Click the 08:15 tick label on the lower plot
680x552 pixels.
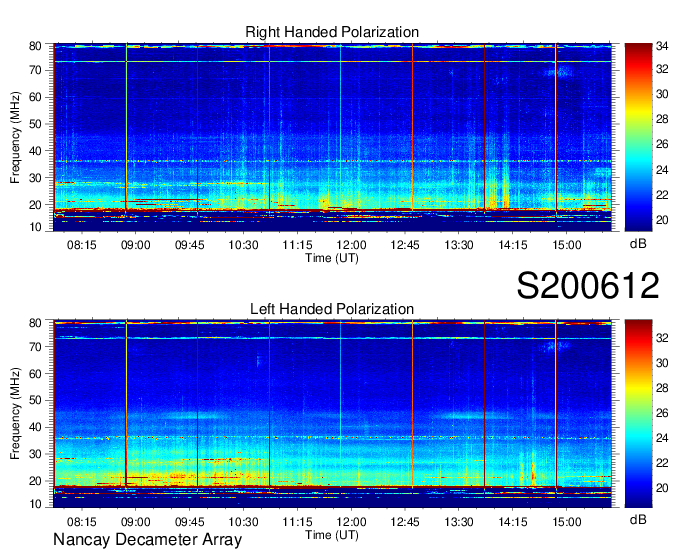(x=82, y=521)
